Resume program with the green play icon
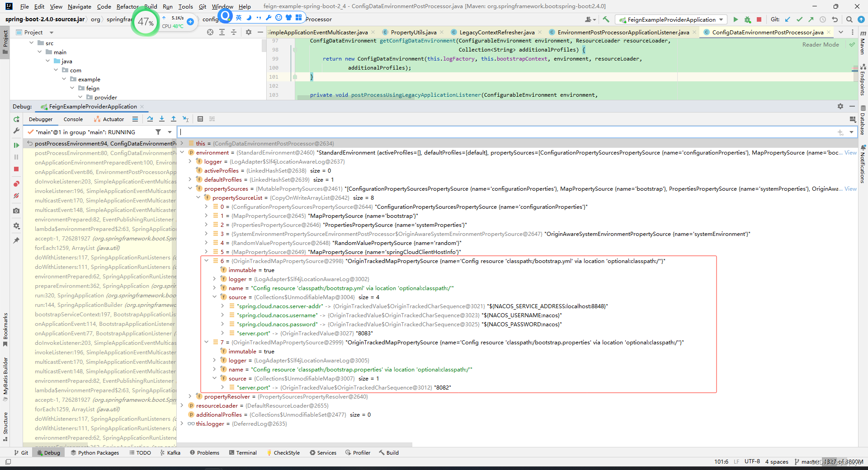 [x=16, y=144]
